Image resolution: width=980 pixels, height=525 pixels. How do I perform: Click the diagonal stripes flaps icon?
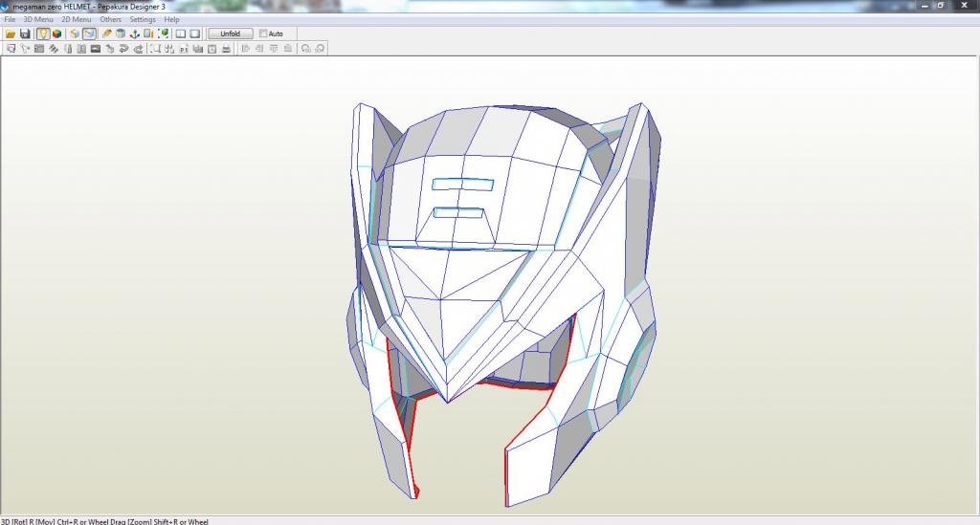click(x=54, y=49)
